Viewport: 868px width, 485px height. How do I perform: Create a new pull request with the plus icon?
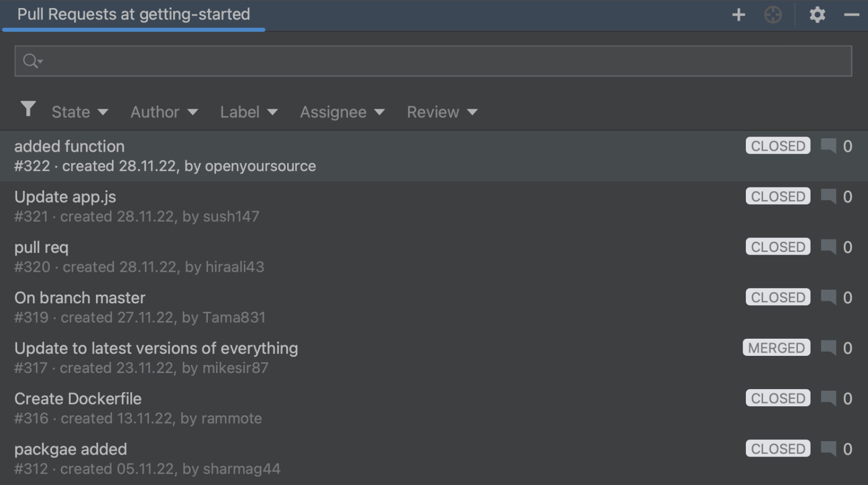tap(738, 14)
